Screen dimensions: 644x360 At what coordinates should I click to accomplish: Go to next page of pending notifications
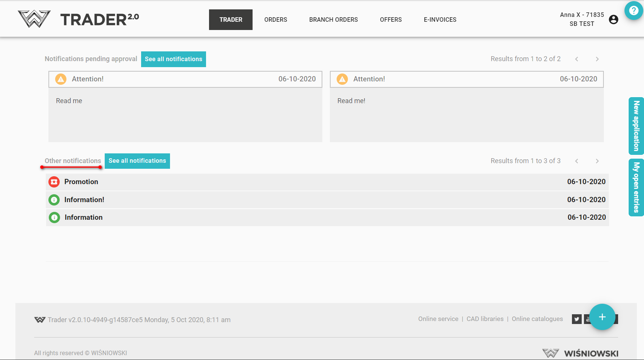(597, 59)
